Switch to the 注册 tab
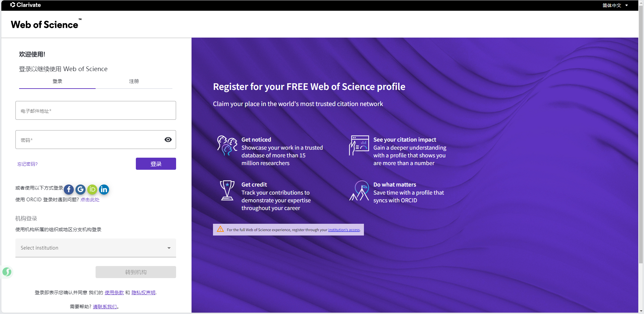This screenshot has width=644, height=314. (x=134, y=81)
